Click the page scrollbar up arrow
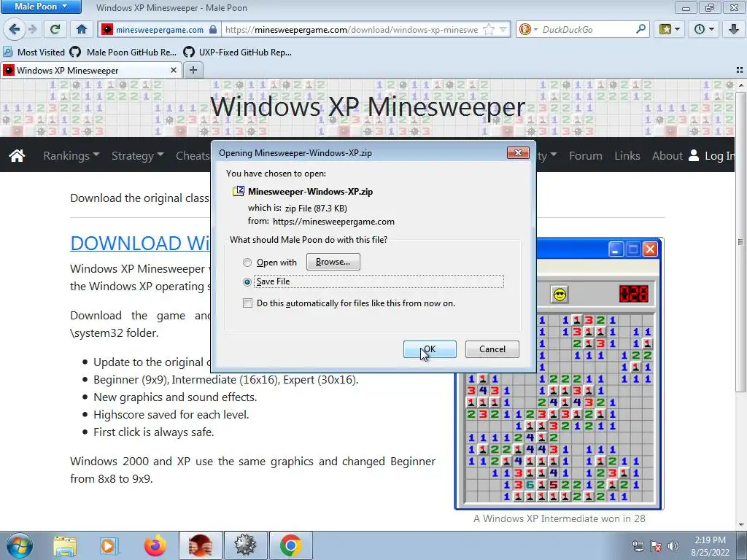The width and height of the screenshot is (747, 560). point(741,85)
